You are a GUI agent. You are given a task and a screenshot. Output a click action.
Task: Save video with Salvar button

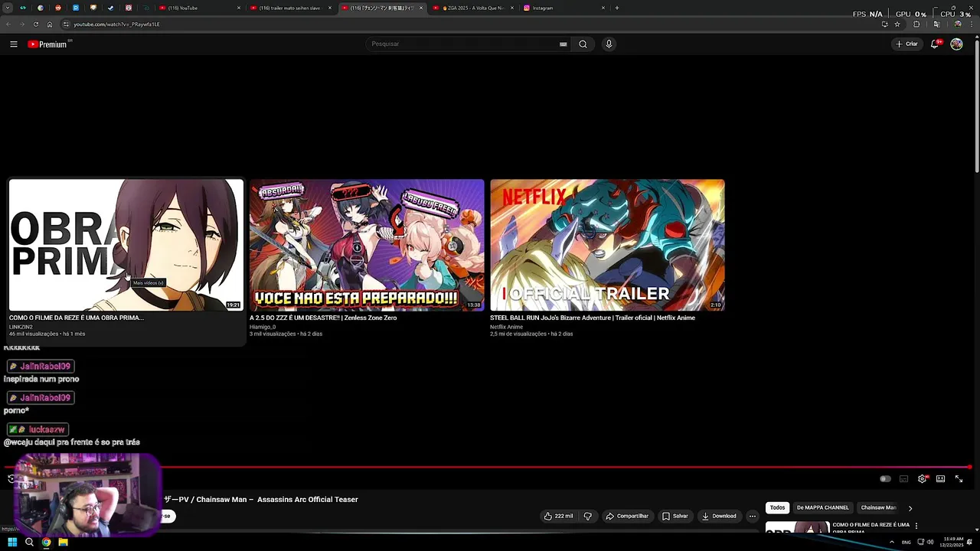675,517
